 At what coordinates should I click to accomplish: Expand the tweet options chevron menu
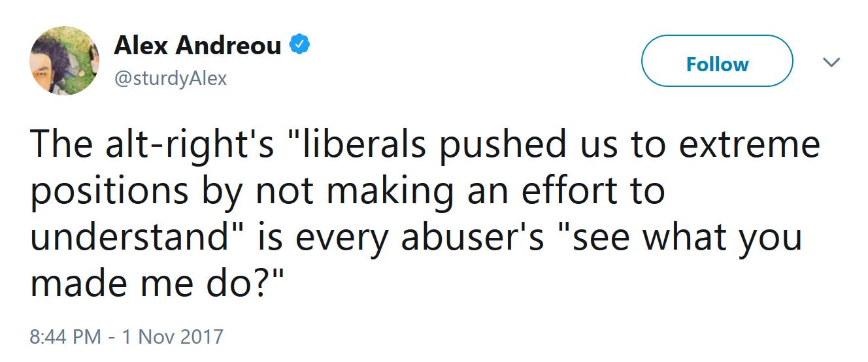coord(831,63)
